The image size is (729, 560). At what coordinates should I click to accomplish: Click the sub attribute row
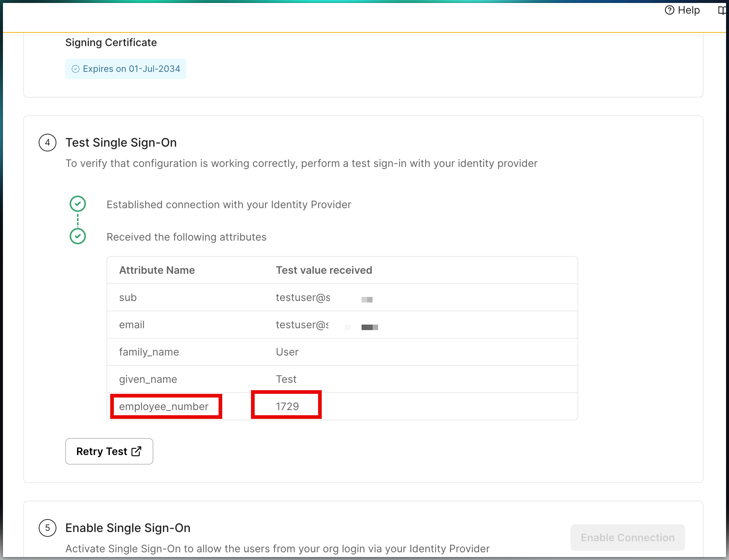[128, 297]
